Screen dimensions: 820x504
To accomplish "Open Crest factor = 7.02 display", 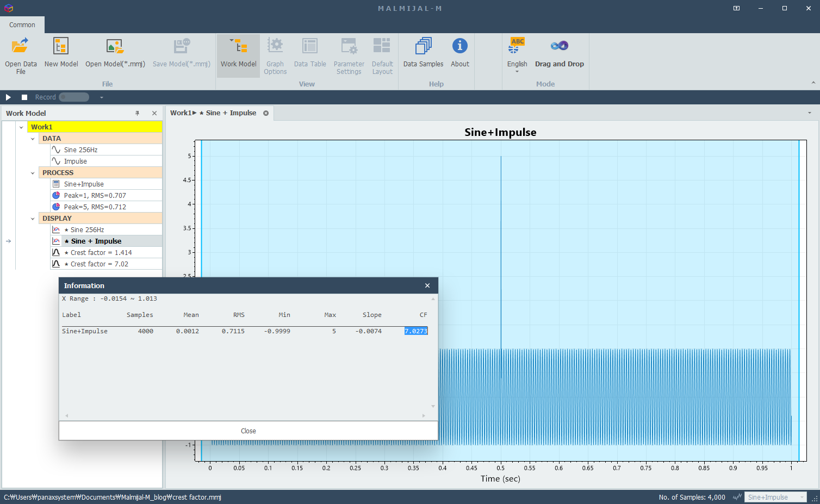I will point(106,264).
